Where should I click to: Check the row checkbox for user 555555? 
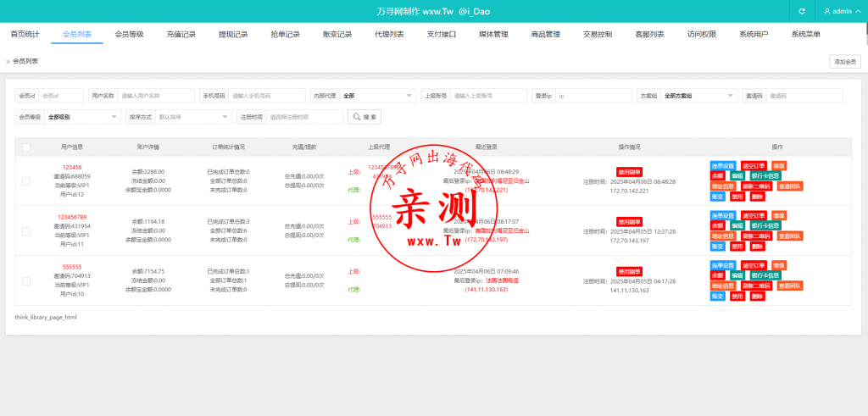pos(26,281)
